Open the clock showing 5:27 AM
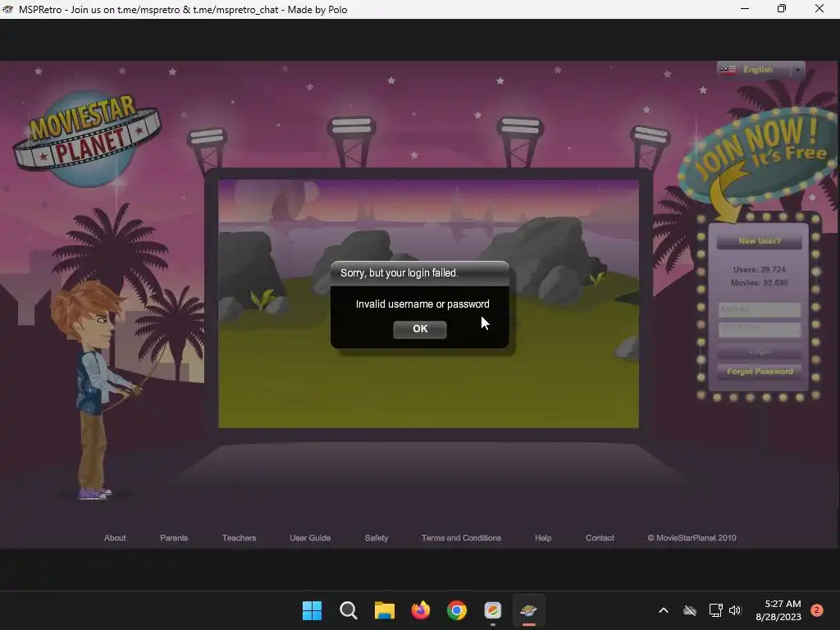Image resolution: width=840 pixels, height=630 pixels. coord(778,610)
